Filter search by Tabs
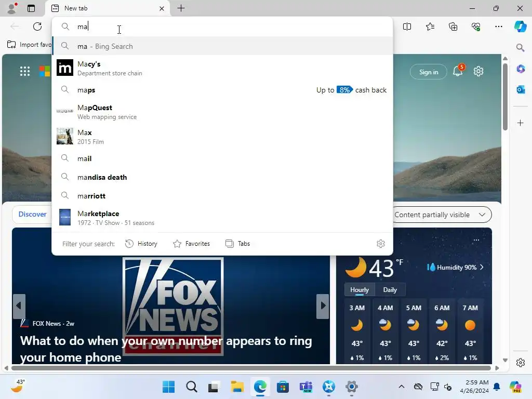 click(x=238, y=244)
